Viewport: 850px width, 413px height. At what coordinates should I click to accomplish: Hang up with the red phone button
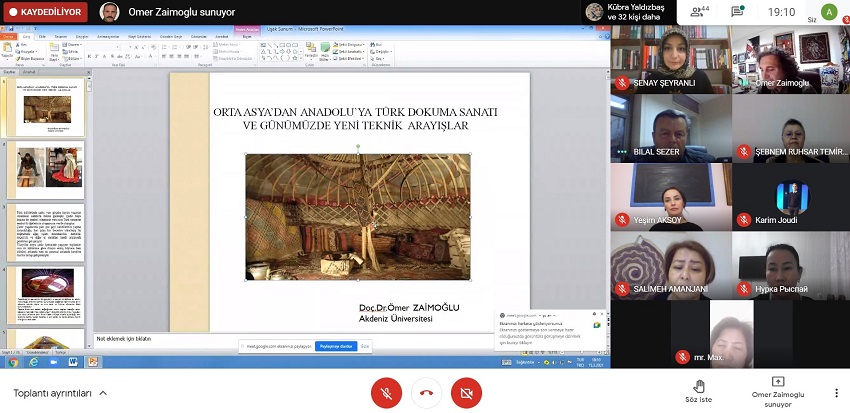click(x=426, y=393)
